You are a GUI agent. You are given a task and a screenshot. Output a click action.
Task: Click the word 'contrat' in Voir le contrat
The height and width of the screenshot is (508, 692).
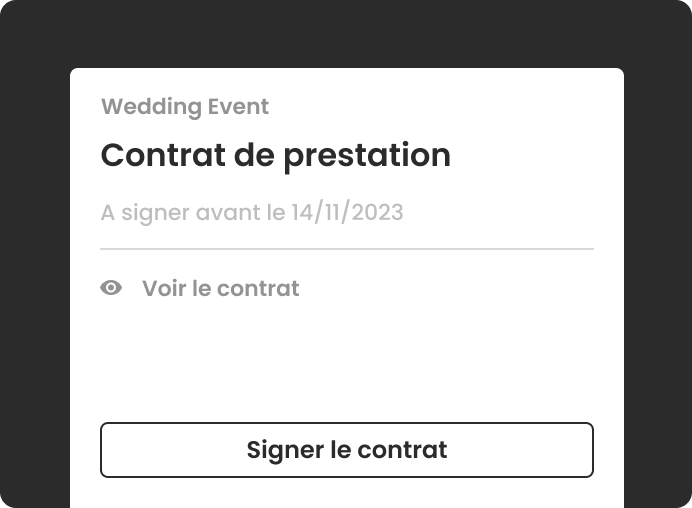pos(258,289)
